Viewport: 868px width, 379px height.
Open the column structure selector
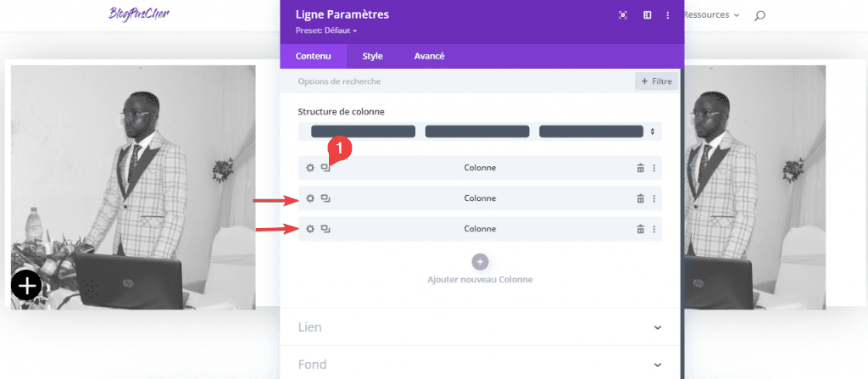[x=480, y=131]
